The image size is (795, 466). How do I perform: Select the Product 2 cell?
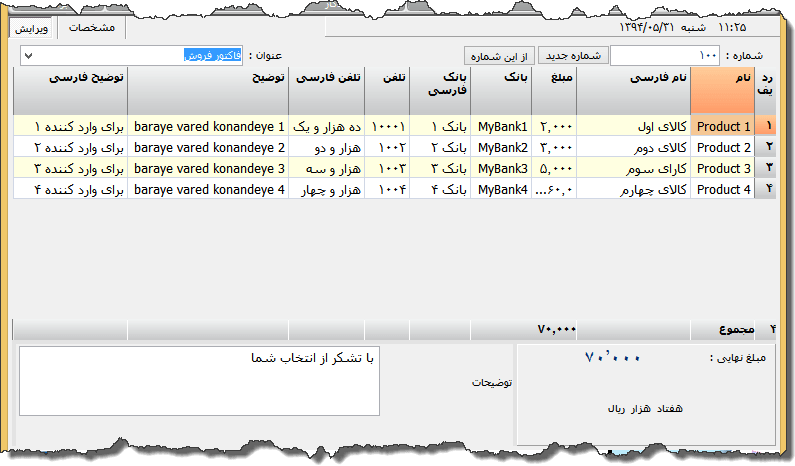[x=722, y=148]
